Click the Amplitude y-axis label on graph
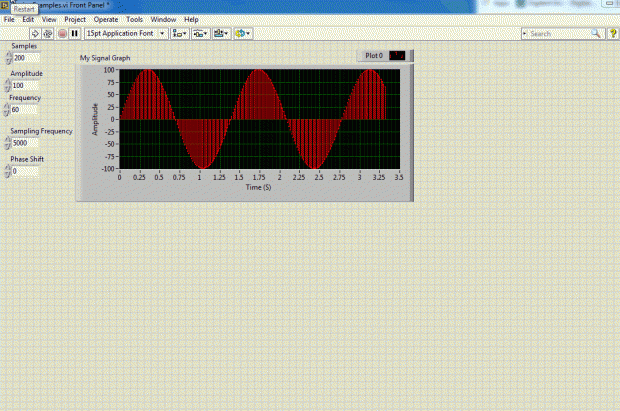This screenshot has width=620, height=411. tap(95, 119)
